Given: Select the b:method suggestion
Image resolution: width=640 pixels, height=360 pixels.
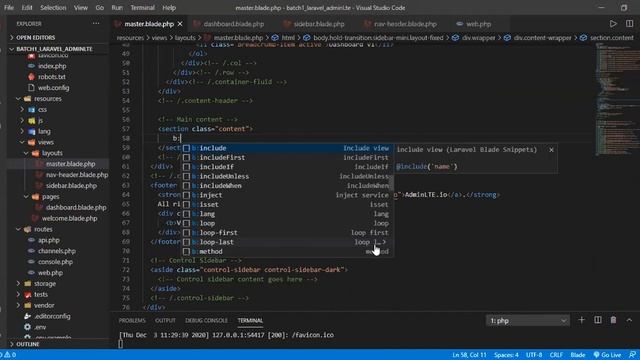Looking at the screenshot, I should [287, 251].
